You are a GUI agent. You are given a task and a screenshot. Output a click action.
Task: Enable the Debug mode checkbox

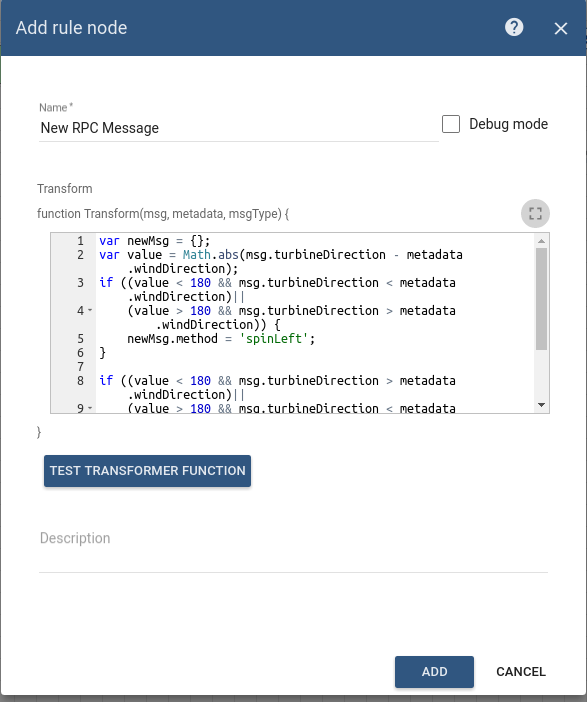451,124
